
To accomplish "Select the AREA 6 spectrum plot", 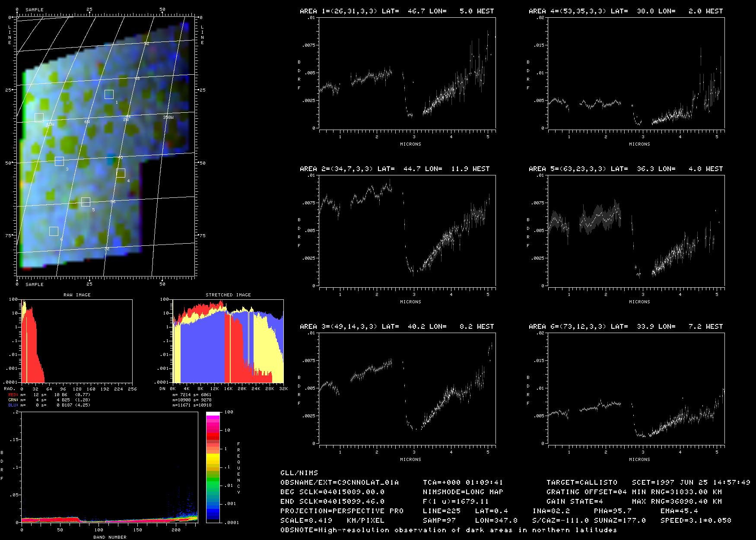I will pyautogui.click(x=636, y=388).
